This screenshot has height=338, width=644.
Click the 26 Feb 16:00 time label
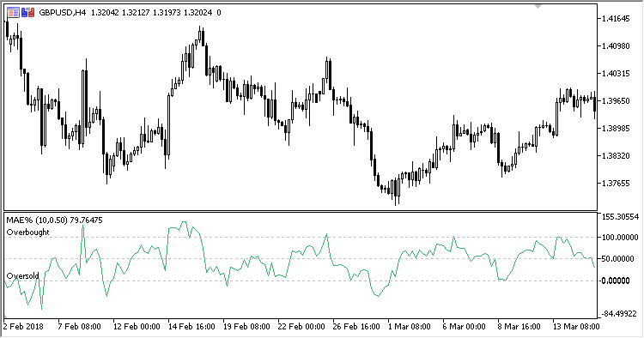pos(356,327)
